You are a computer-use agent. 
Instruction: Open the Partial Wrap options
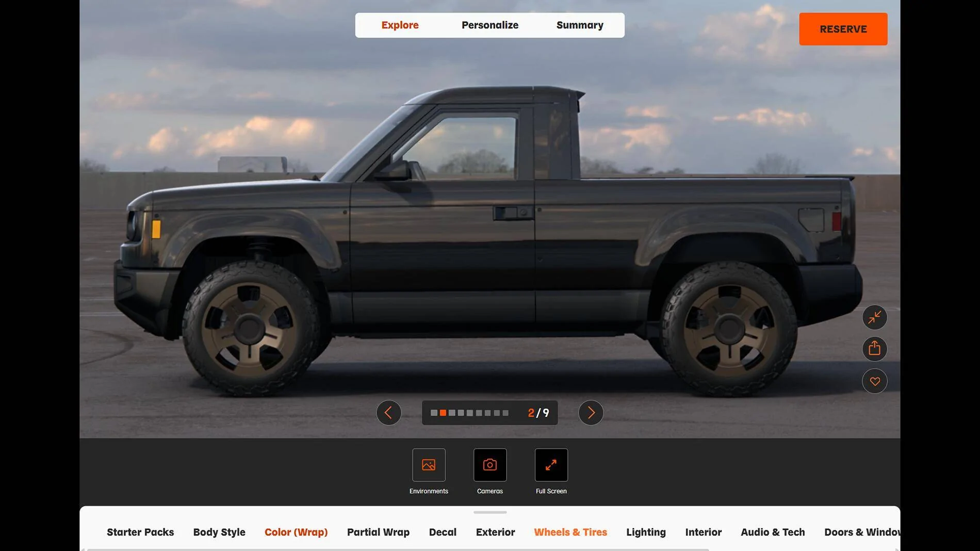378,532
